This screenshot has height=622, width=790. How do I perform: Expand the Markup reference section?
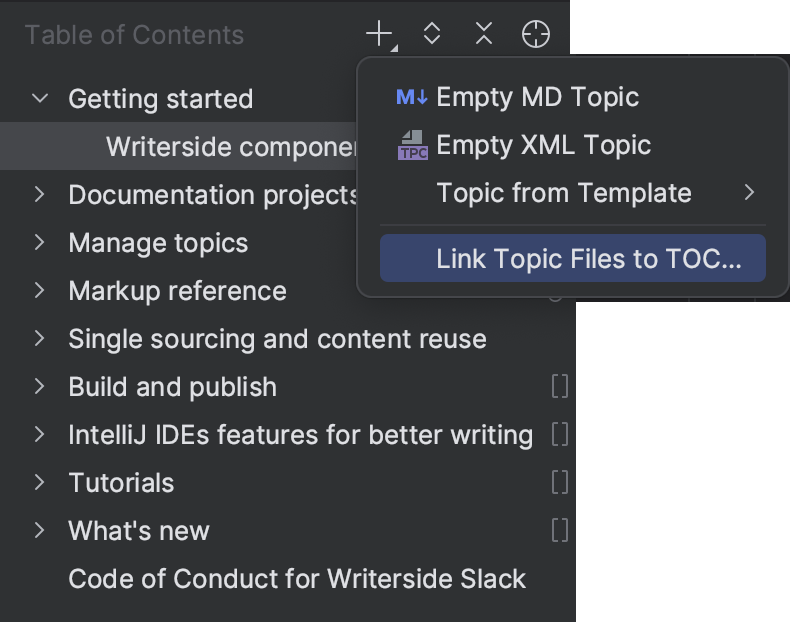[x=40, y=291]
